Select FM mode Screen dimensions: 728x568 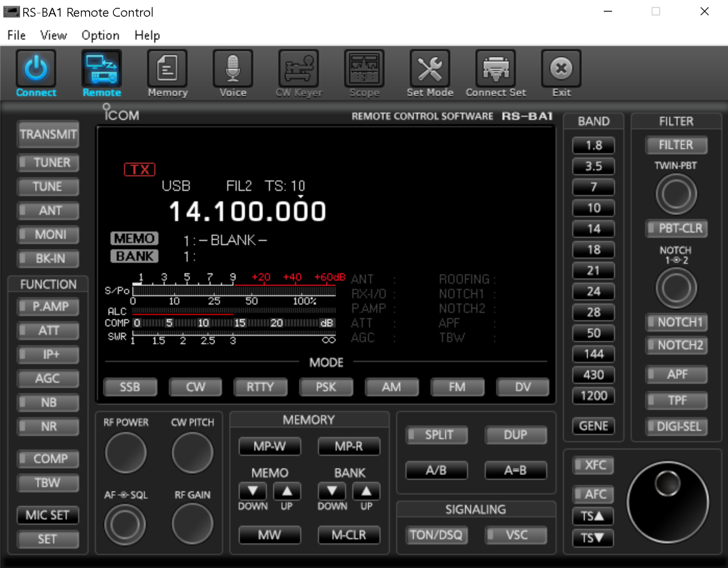tap(457, 387)
